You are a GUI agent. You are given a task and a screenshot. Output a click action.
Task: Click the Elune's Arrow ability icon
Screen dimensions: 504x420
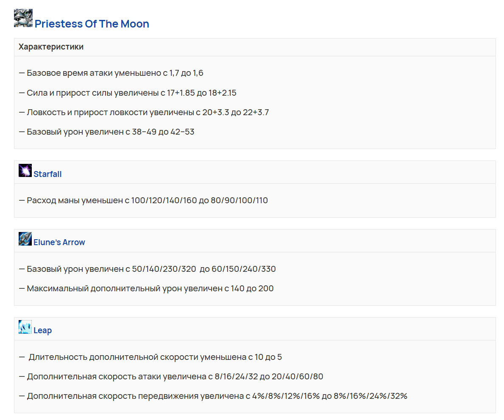(x=25, y=239)
